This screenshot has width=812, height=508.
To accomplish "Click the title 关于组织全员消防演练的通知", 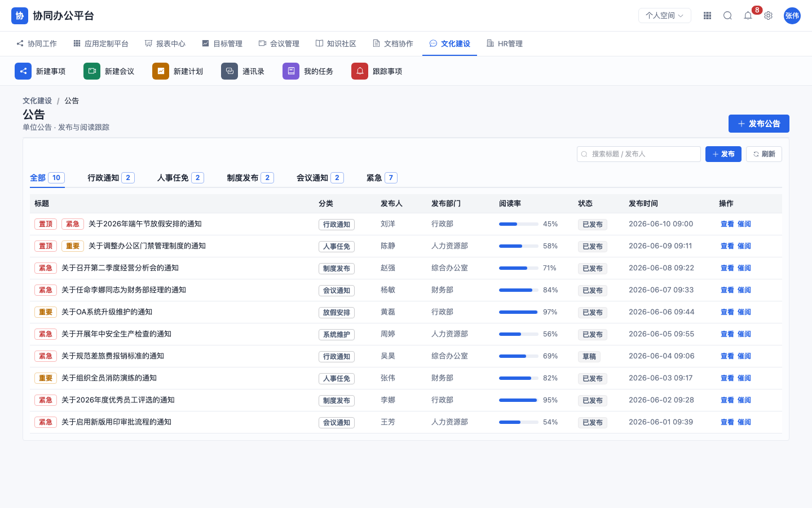I will tap(109, 378).
